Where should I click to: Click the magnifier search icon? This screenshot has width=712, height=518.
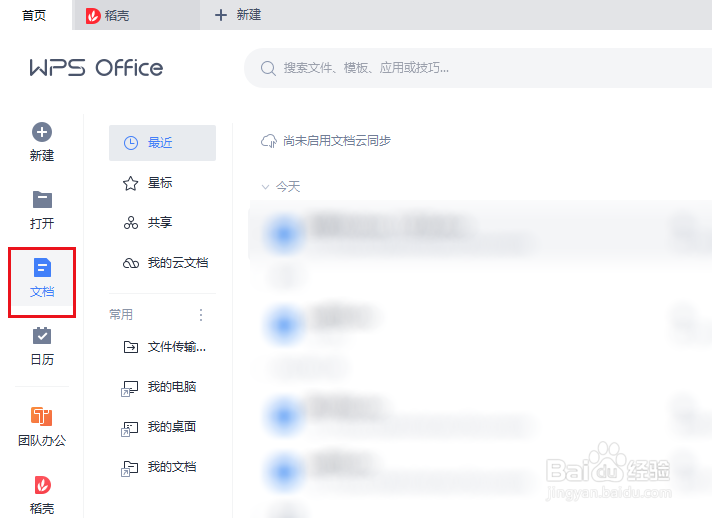[268, 68]
